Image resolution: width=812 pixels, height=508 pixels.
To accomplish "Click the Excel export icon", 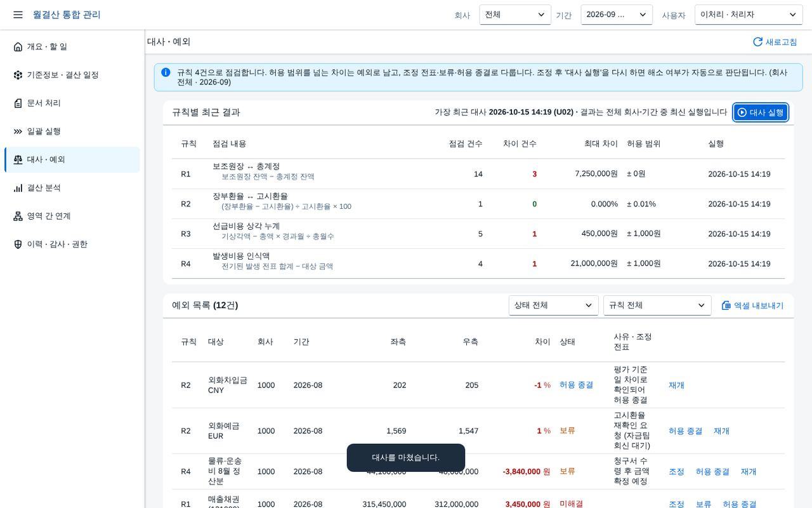I will coord(726,305).
